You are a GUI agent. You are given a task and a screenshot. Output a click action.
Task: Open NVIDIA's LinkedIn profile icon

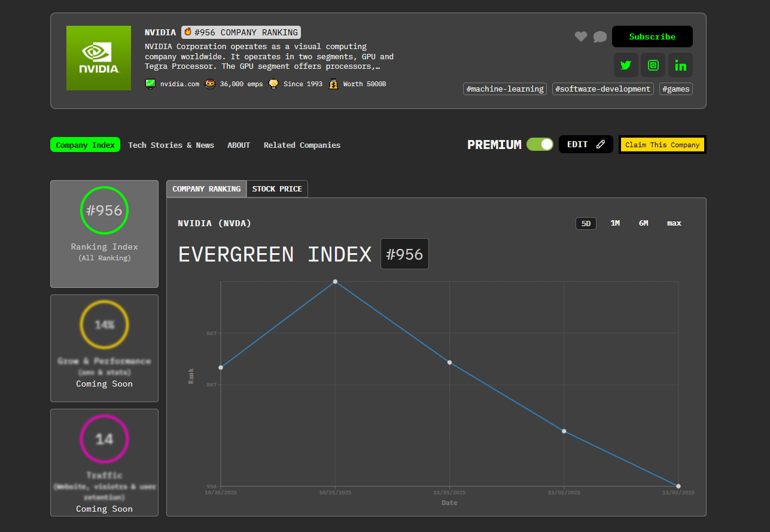[680, 65]
